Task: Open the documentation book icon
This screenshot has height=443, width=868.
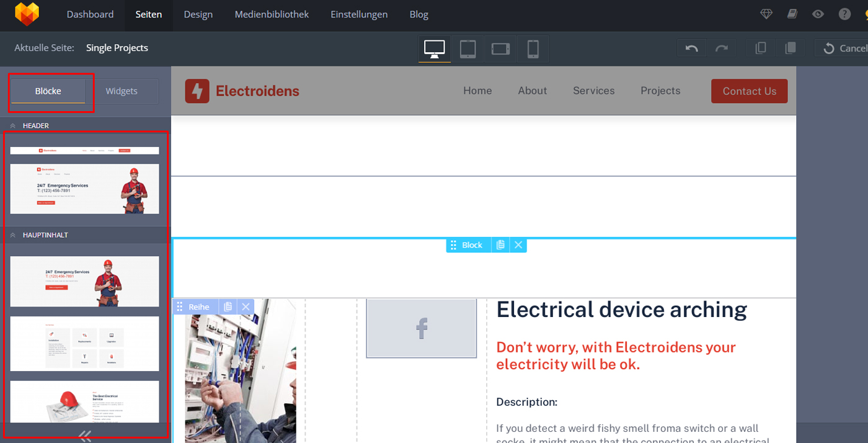Action: pos(792,14)
